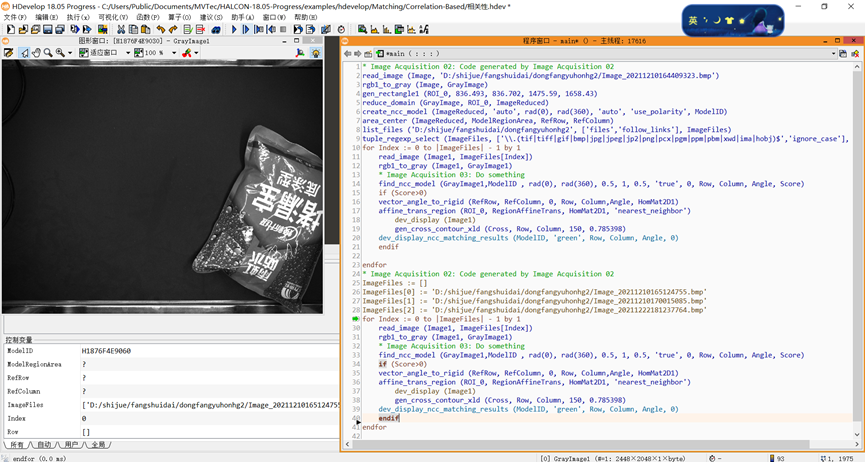865x462 pixels.
Task: Click the vertical scrollbar of program window
Action: click(857, 248)
